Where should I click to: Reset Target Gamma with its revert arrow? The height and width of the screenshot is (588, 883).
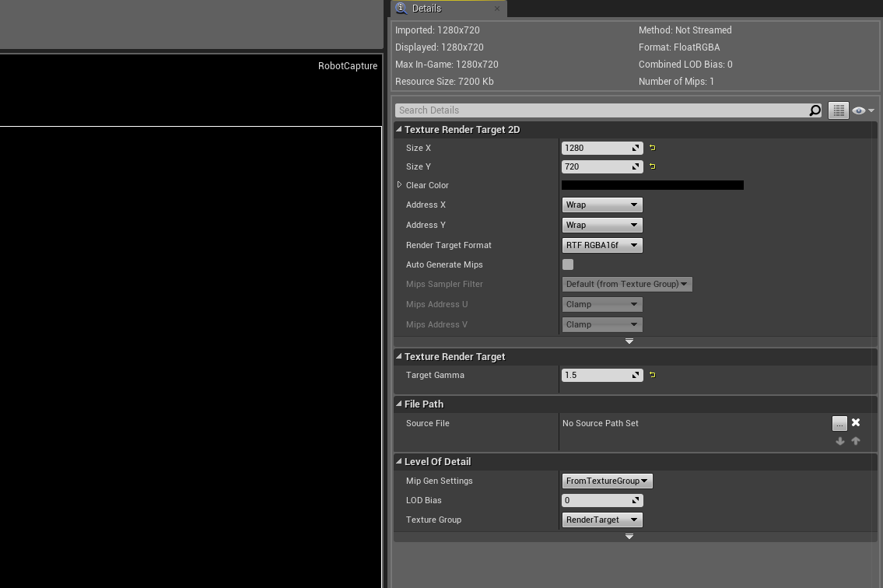(x=651, y=375)
